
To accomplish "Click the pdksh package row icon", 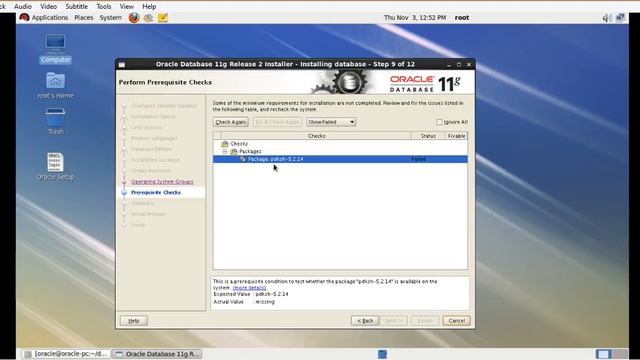I will pos(243,159).
